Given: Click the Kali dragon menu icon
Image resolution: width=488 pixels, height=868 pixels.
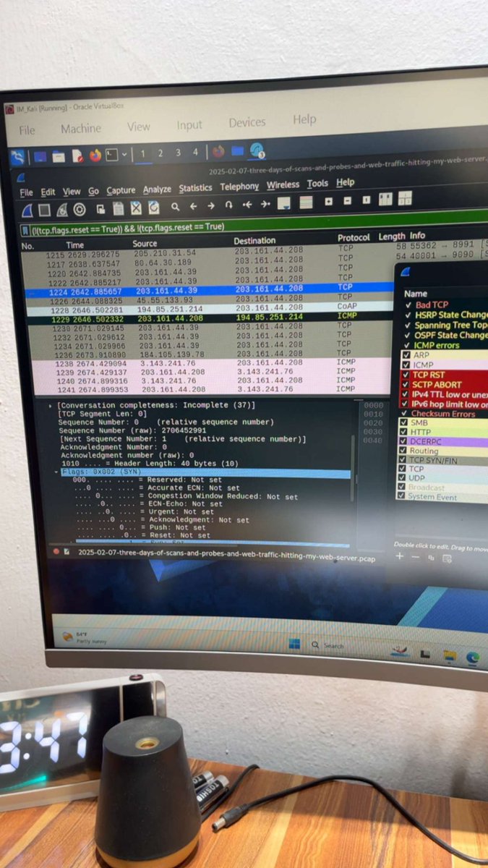Looking at the screenshot, I should coord(17,156).
